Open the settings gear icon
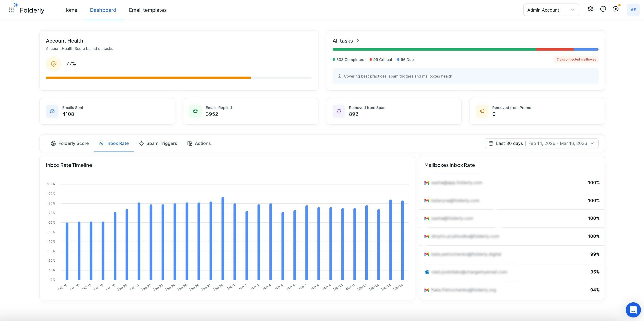 590,9
